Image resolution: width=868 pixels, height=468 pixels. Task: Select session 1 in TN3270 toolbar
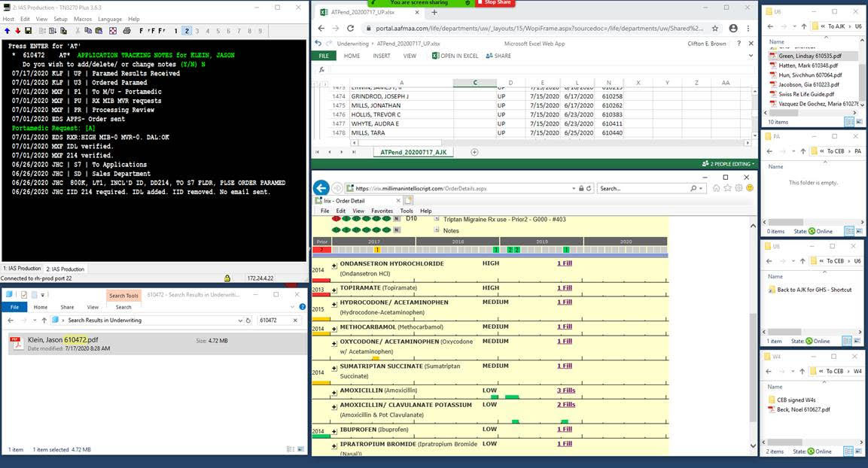tap(176, 31)
